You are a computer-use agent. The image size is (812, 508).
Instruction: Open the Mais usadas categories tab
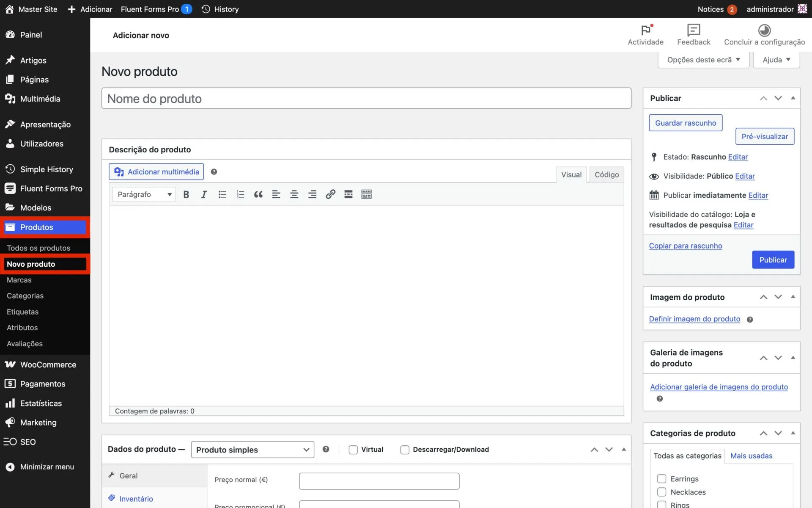(x=751, y=456)
